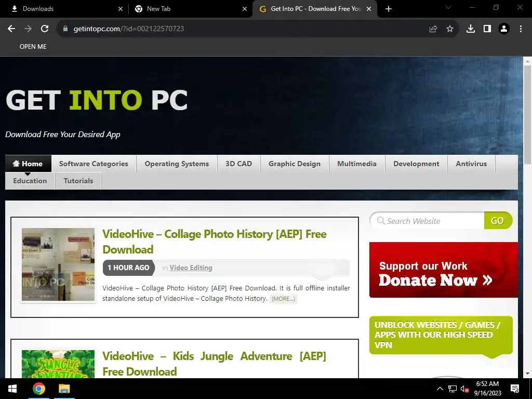
Task: Open the taskbar clock and date
Action: tap(487, 389)
